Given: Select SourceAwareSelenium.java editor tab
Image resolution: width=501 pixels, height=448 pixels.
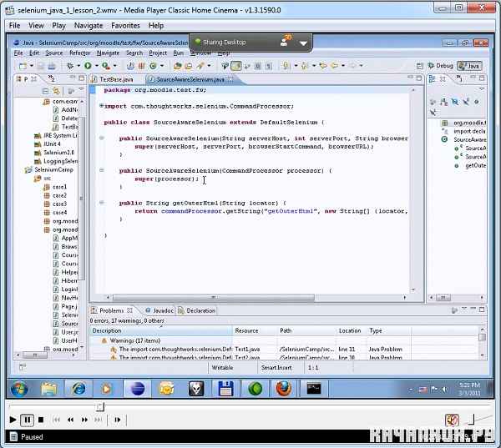Looking at the screenshot, I should (x=190, y=79).
